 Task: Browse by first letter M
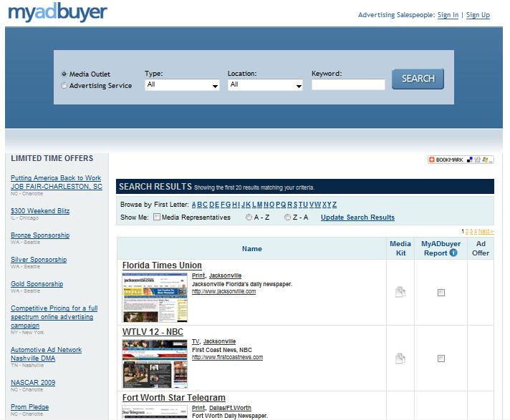259,205
